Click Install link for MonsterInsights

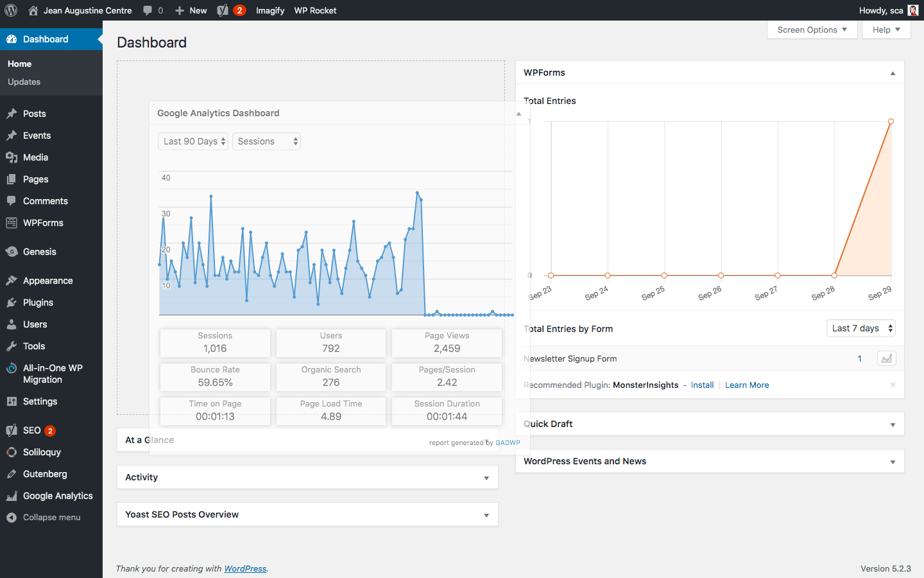point(702,385)
